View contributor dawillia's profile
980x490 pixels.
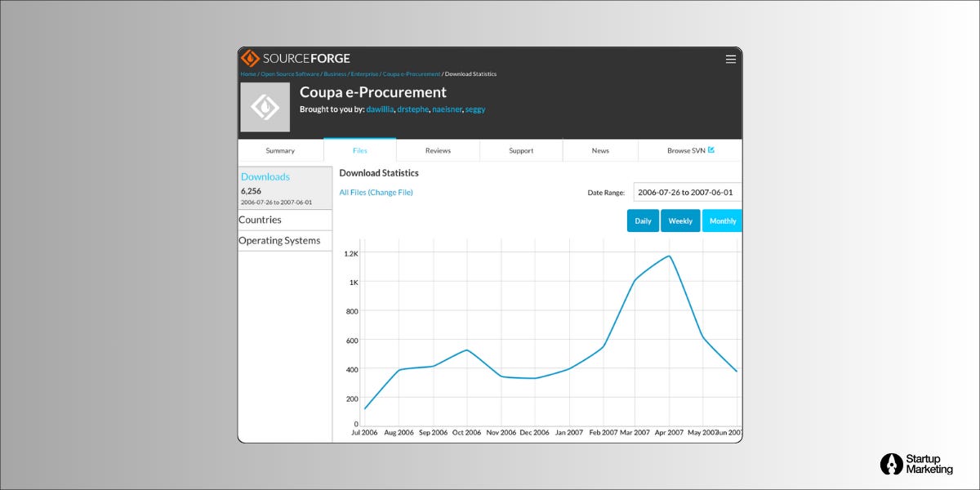pyautogui.click(x=380, y=109)
